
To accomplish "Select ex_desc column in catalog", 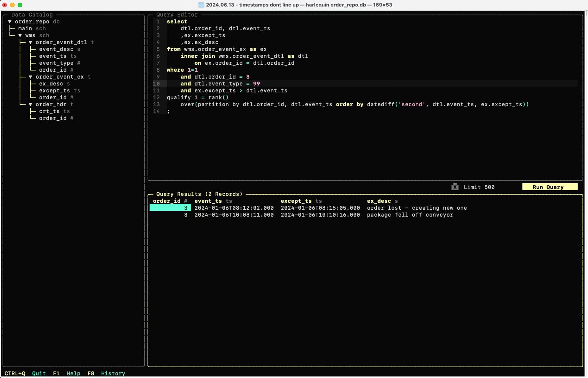I will click(54, 84).
